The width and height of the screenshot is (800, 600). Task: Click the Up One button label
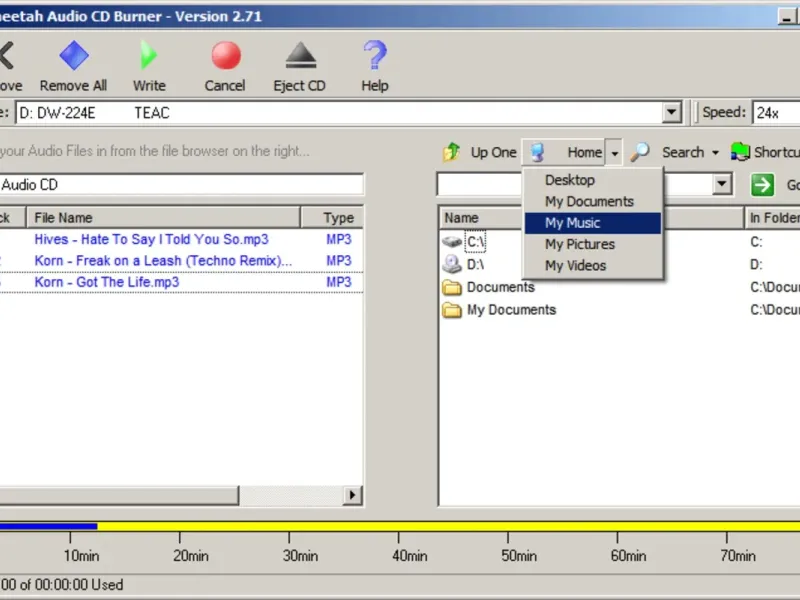tap(493, 153)
